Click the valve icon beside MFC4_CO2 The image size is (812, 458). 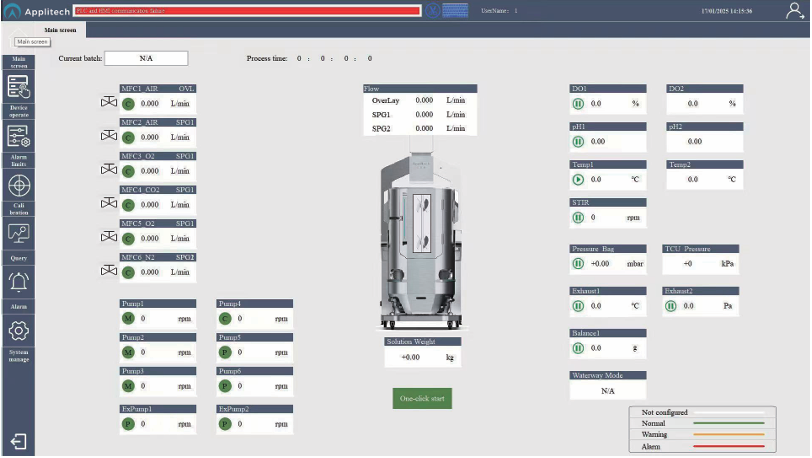[x=109, y=203]
